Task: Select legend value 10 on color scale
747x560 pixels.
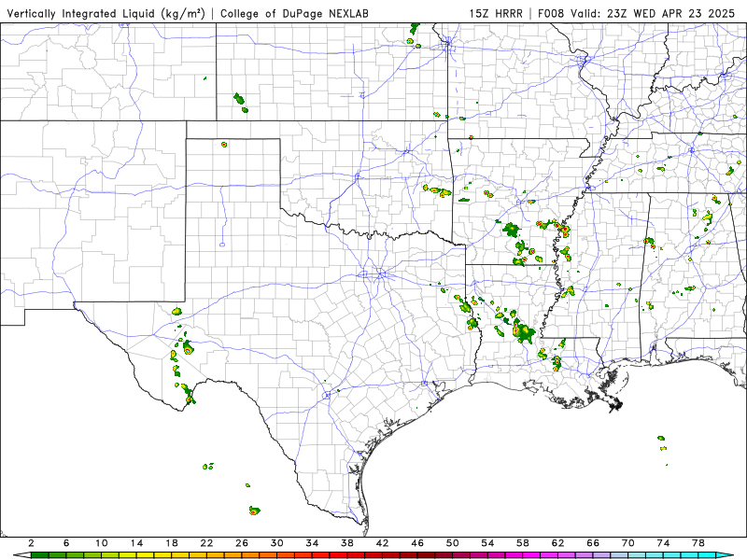Action: [102, 543]
